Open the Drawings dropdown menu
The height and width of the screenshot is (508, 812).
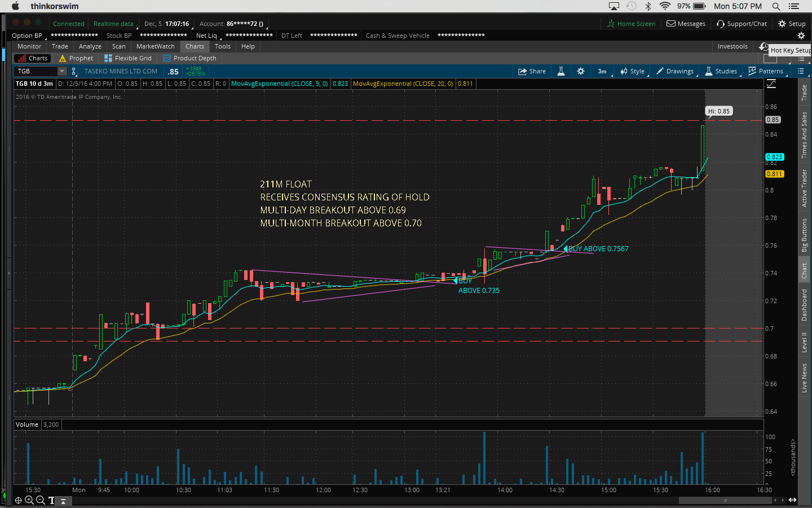pyautogui.click(x=675, y=71)
